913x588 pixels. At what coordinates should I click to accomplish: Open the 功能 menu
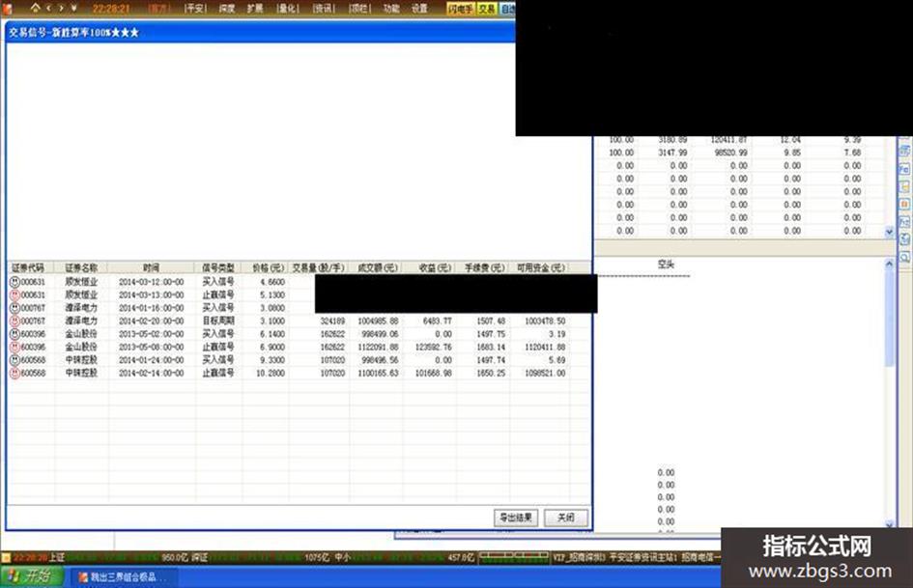click(x=391, y=8)
